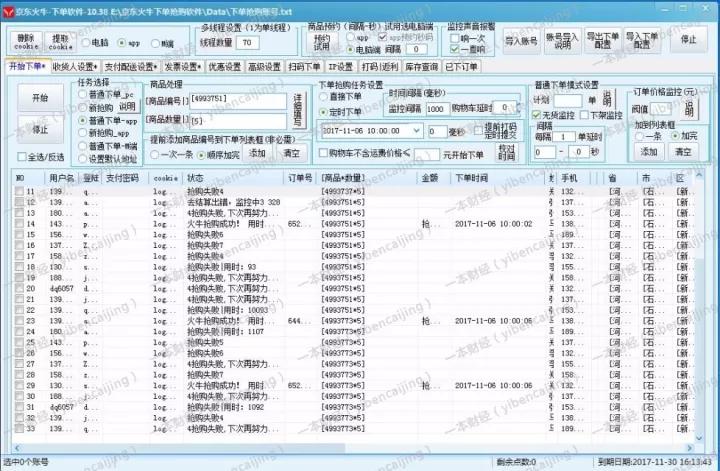Click the 开始 button to begin ordering
720x471 pixels.
pos(40,98)
